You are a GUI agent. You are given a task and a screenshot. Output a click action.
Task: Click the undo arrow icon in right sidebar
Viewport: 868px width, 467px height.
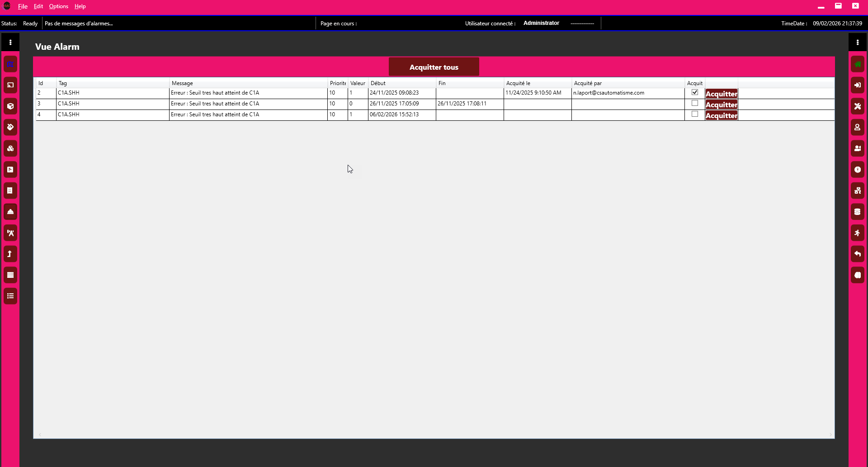(857, 254)
